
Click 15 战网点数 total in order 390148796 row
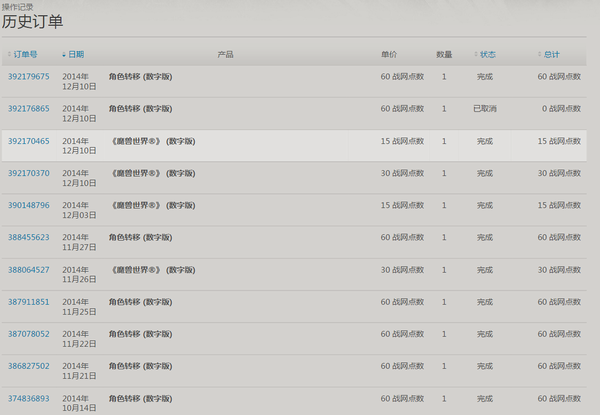559,205
